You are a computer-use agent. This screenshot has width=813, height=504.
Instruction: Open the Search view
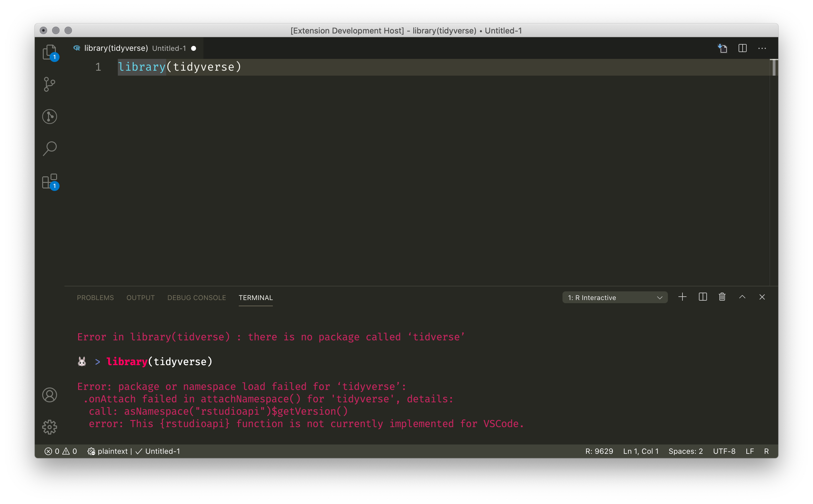[50, 149]
